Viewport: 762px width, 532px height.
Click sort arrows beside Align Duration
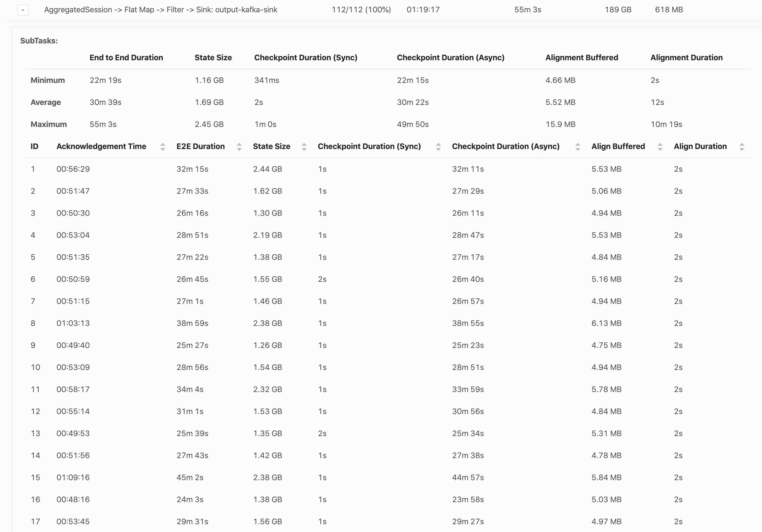coord(742,146)
